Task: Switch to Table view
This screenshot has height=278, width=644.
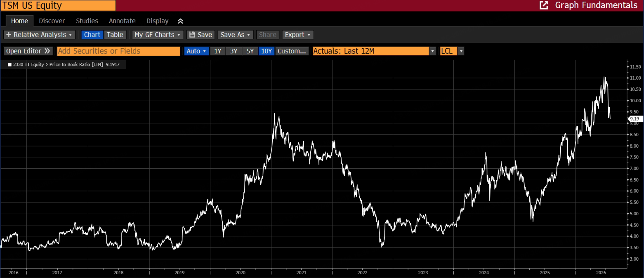Action: click(115, 35)
